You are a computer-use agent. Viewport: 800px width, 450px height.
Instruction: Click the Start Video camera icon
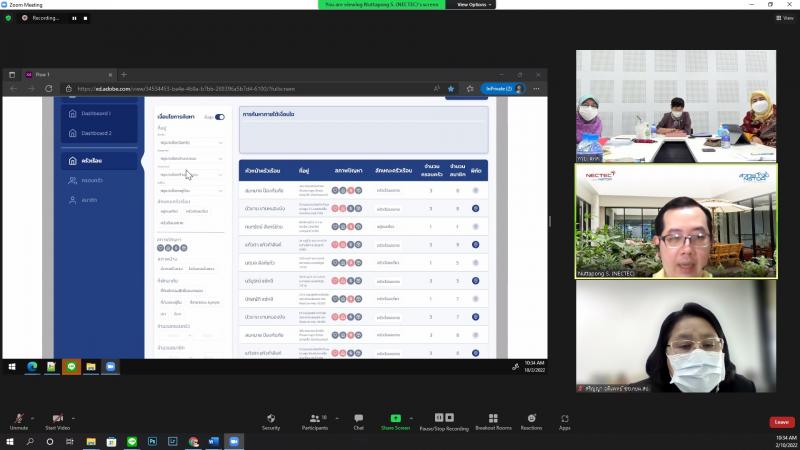pos(57,418)
